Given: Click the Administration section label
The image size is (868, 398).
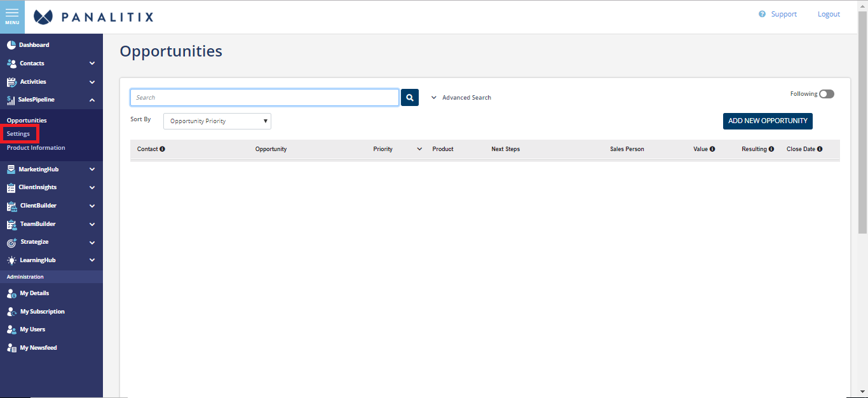Looking at the screenshot, I should 25,277.
